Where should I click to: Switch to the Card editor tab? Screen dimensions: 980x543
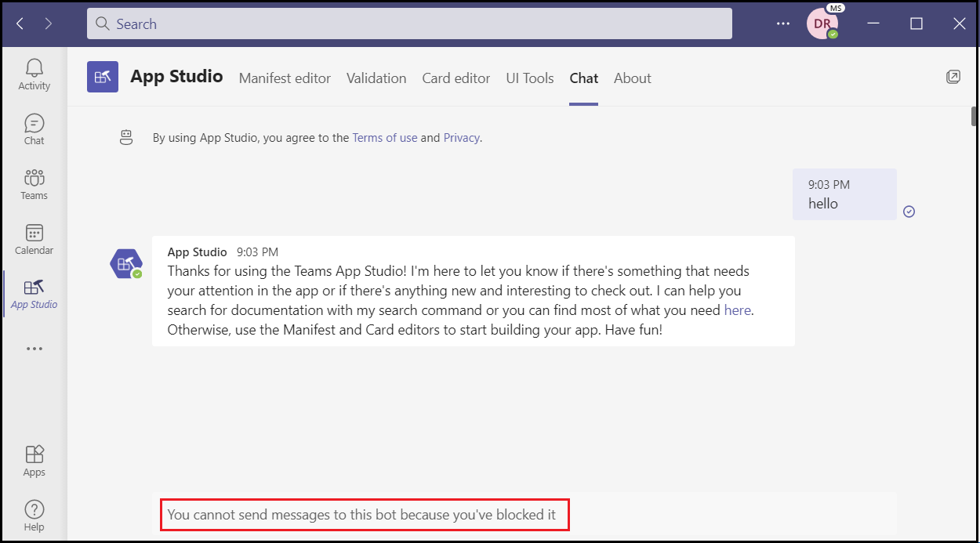456,78
